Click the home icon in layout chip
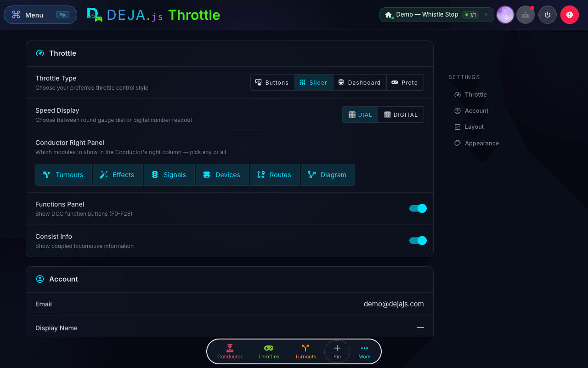 click(389, 15)
